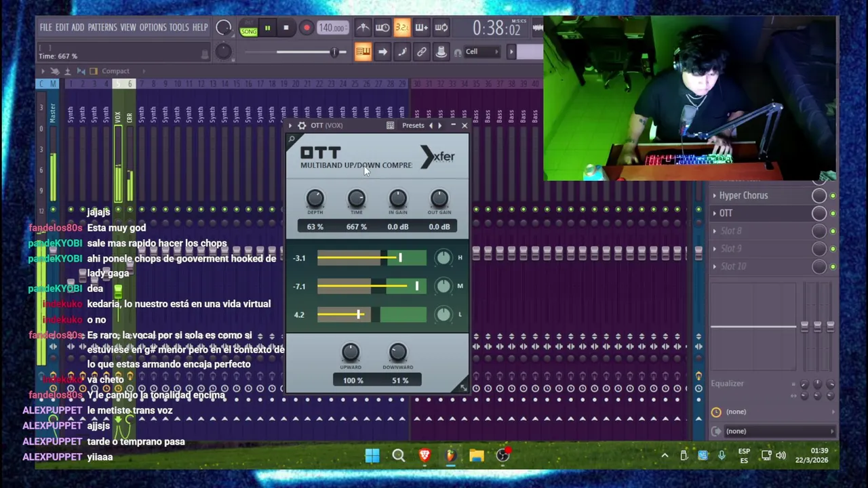
Task: Toggle the countdown before recording icon
Action: 402,28
